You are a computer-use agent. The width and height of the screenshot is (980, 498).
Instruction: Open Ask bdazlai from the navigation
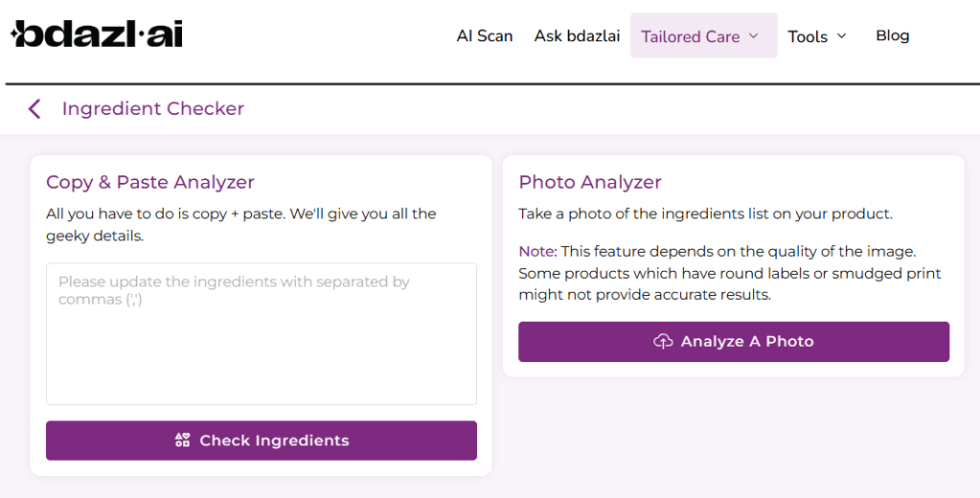pyautogui.click(x=577, y=36)
